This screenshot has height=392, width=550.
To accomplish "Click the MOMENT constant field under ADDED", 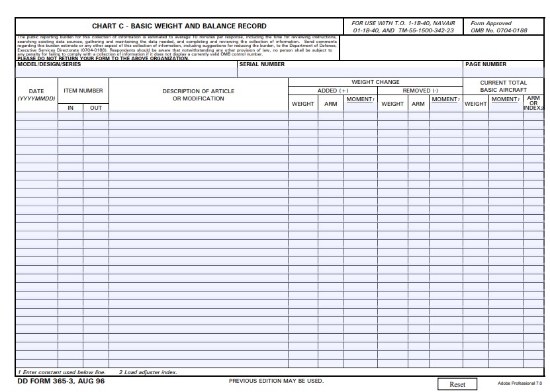I will (361, 107).
